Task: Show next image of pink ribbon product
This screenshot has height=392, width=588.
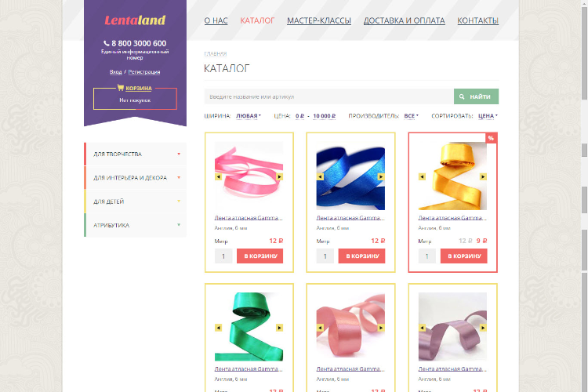Action: point(279,176)
